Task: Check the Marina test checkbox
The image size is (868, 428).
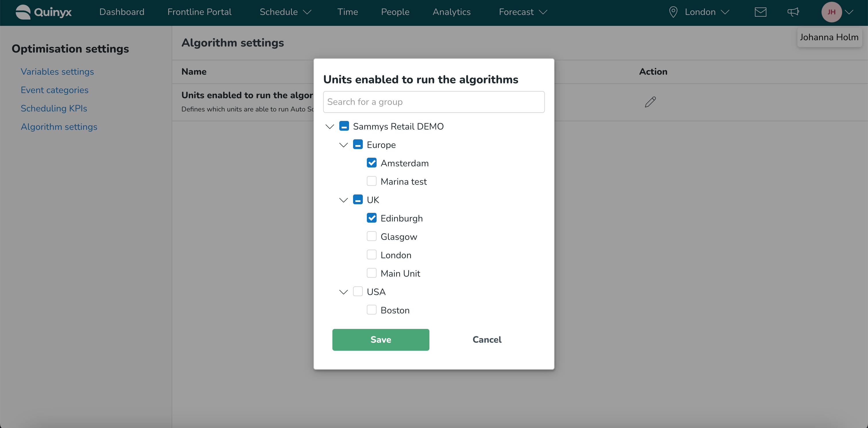Action: click(x=371, y=182)
